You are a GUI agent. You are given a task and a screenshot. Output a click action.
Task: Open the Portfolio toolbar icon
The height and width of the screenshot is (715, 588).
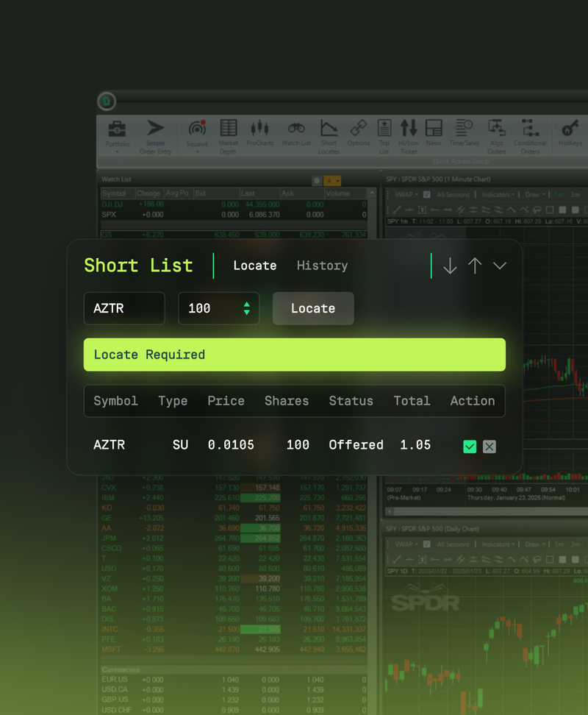tap(117, 129)
